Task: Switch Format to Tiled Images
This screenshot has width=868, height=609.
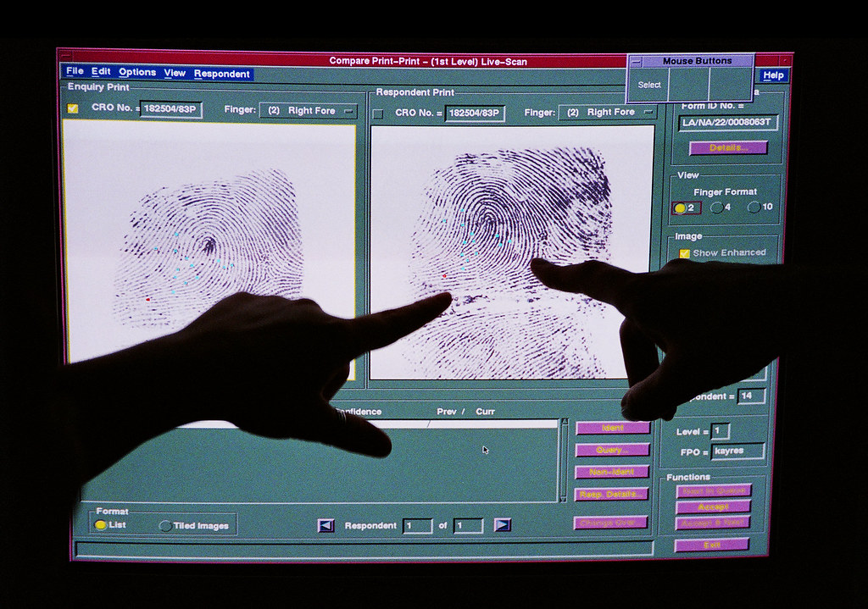Action: (164, 525)
